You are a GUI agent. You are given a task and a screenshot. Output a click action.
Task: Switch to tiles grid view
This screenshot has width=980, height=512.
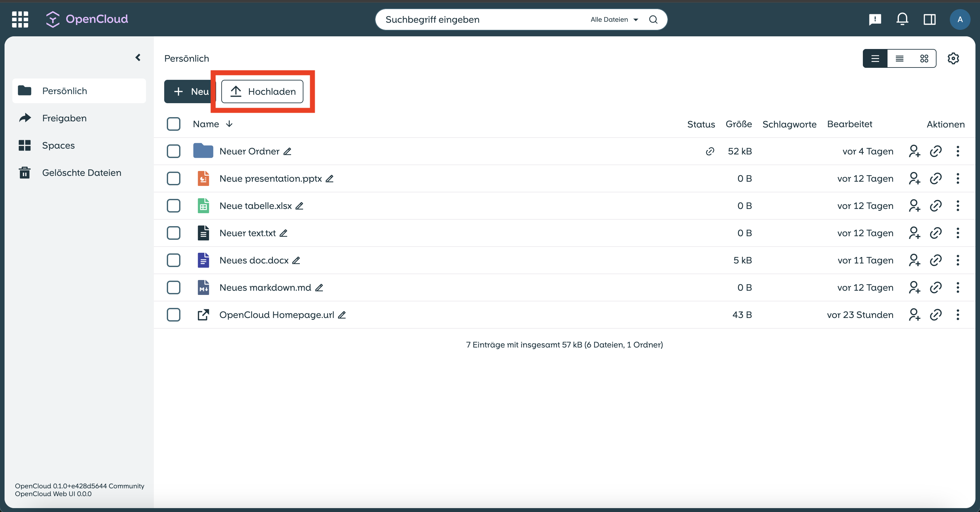coord(924,59)
